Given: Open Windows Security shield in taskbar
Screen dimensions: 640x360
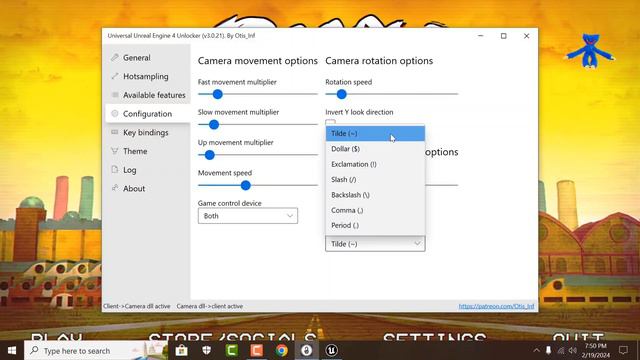Looking at the screenshot, I should tap(207, 351).
